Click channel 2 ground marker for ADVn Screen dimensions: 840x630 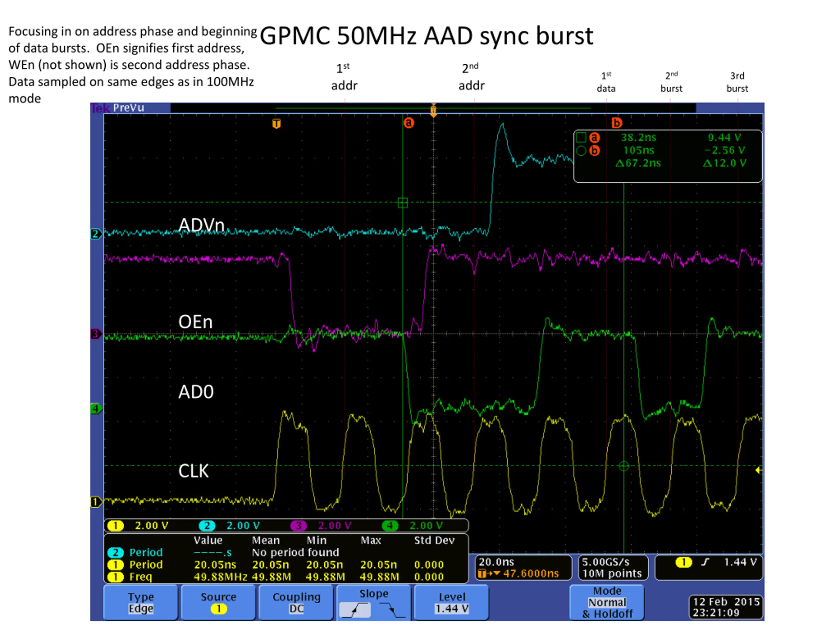point(96,234)
